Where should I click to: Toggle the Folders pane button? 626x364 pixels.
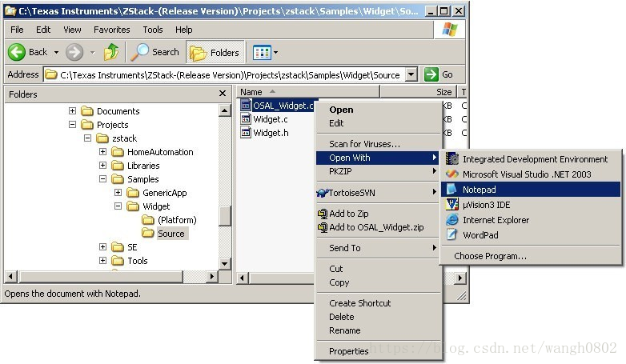pos(215,53)
